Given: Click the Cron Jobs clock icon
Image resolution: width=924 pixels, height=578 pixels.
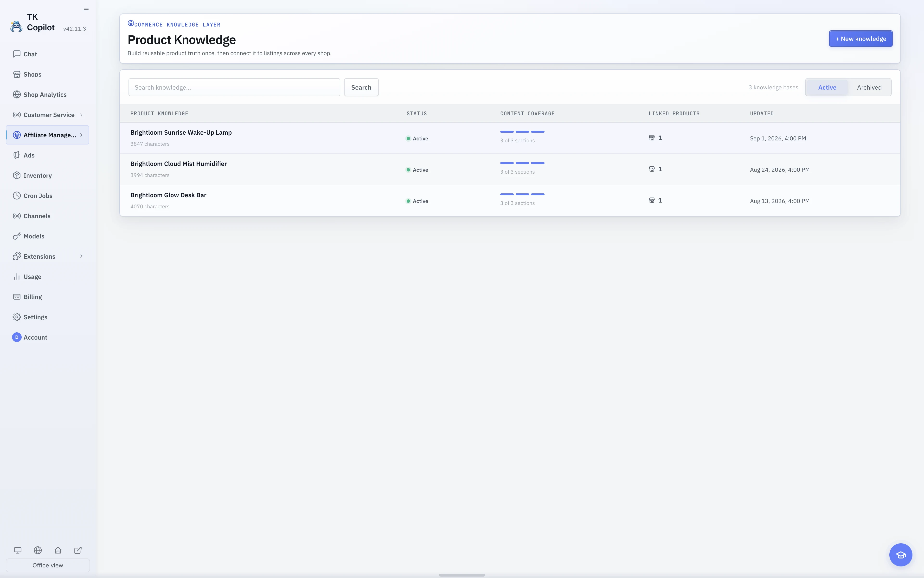Looking at the screenshot, I should pos(17,196).
